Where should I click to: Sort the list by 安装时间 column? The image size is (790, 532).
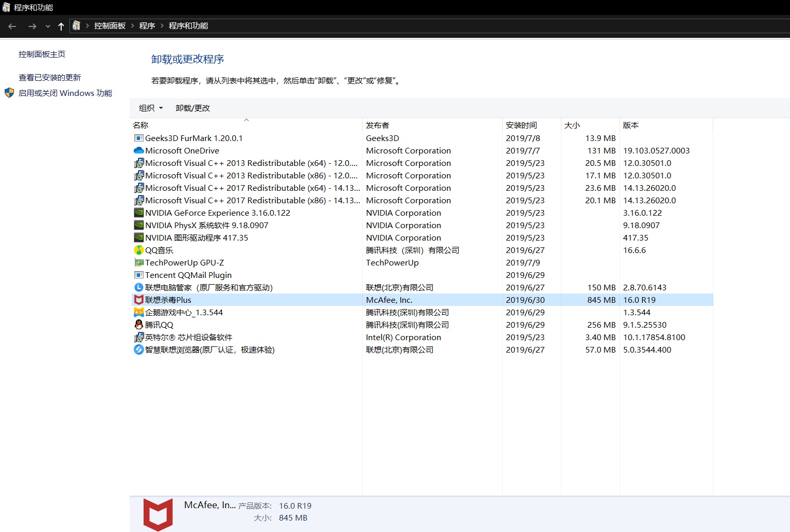tap(521, 125)
